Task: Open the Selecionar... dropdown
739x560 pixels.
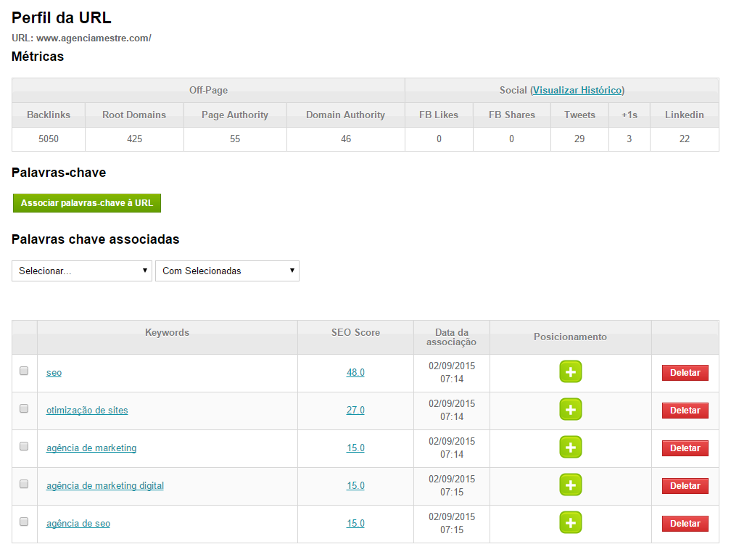Action: click(82, 271)
